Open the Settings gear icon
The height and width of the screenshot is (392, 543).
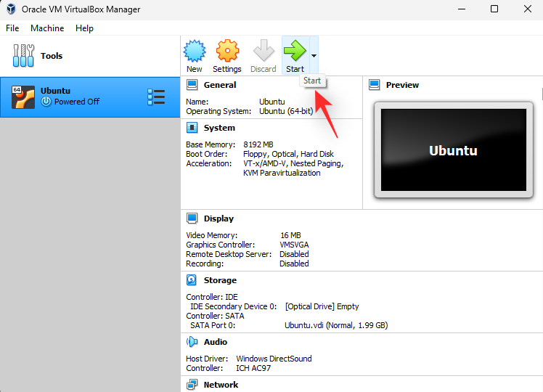click(227, 52)
